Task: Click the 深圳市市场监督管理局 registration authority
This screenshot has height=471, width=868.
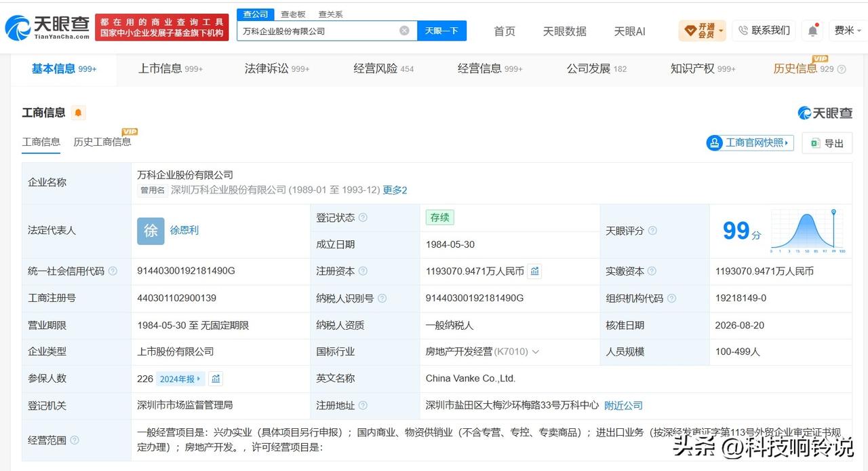Action: (184, 405)
